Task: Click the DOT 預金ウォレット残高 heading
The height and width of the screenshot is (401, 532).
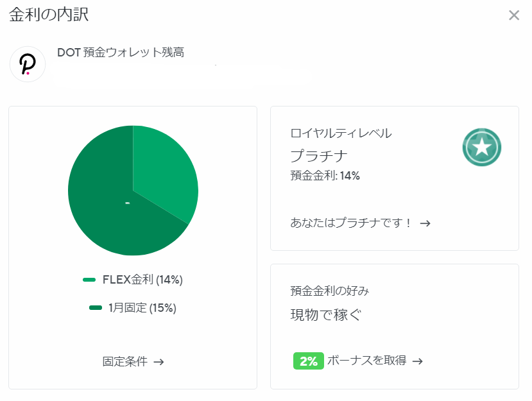Action: (x=121, y=53)
